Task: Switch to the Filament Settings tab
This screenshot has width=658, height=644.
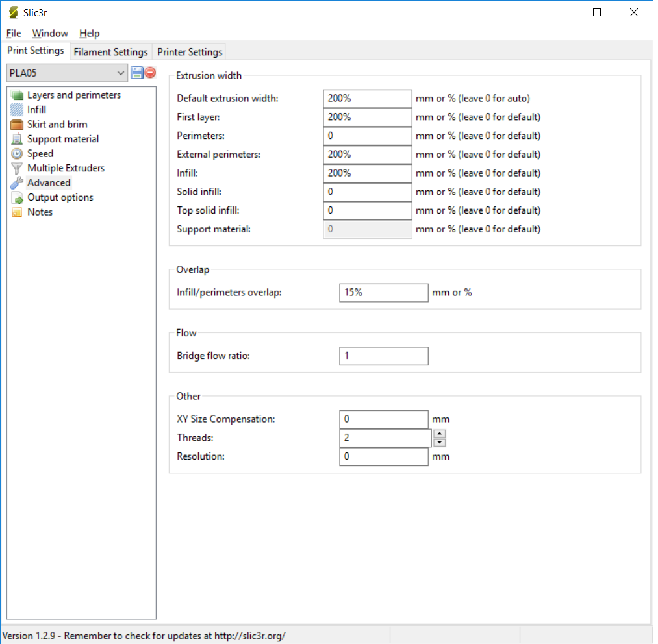Action: pos(110,52)
